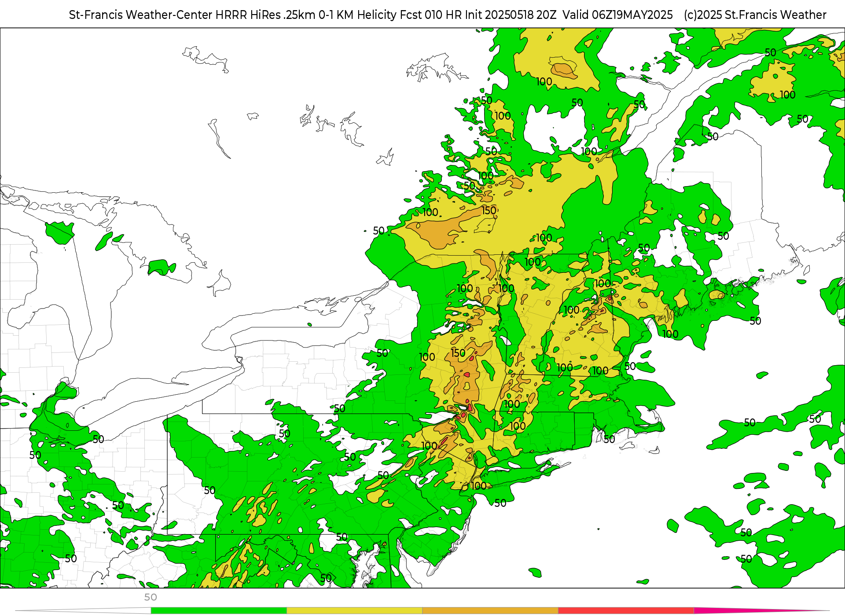
Task: Click the 'Fcst 010 HR' text in the title
Action: tap(431, 15)
